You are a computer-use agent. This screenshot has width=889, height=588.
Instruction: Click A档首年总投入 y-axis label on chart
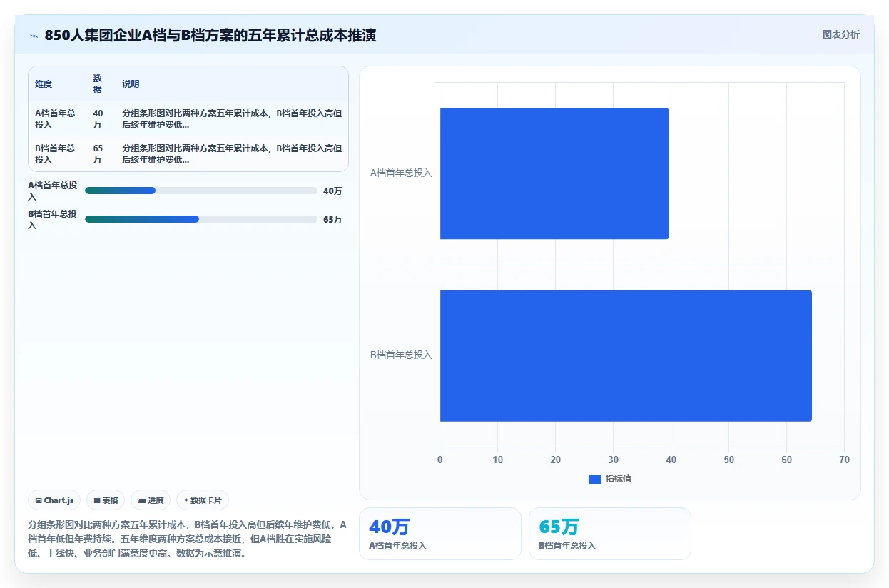401,173
